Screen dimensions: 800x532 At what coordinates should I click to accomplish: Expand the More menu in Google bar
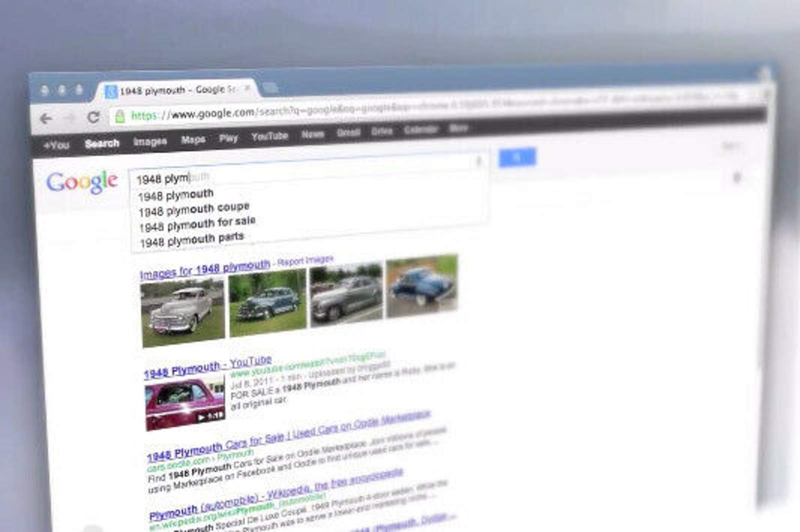click(458, 128)
